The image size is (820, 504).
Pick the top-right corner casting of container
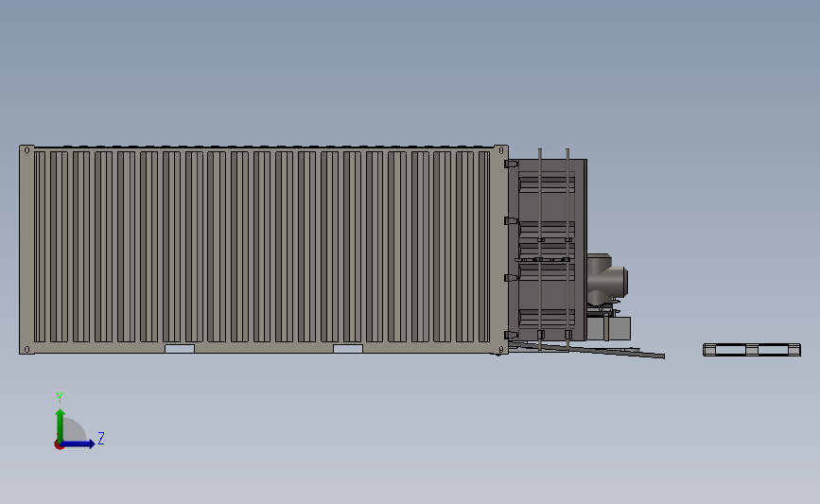pyautogui.click(x=500, y=150)
